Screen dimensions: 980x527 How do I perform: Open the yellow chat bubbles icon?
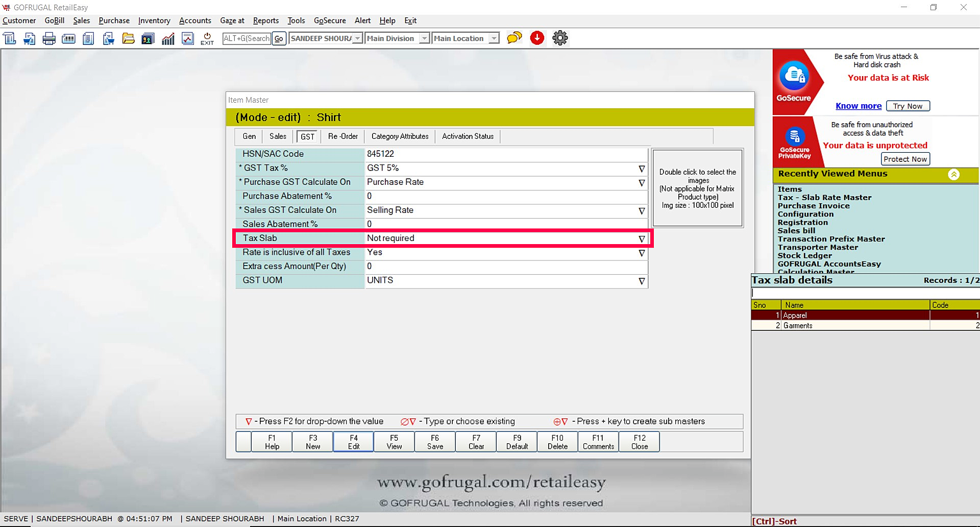click(x=514, y=38)
